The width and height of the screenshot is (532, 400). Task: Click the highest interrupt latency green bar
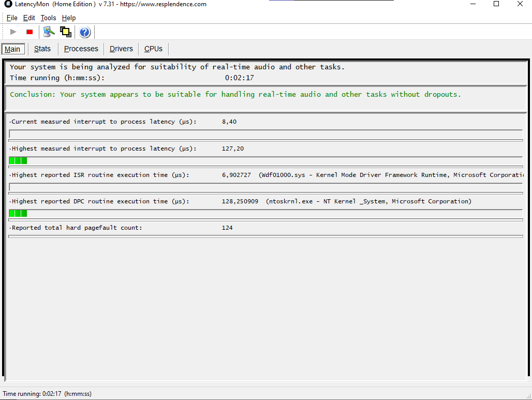point(18,160)
